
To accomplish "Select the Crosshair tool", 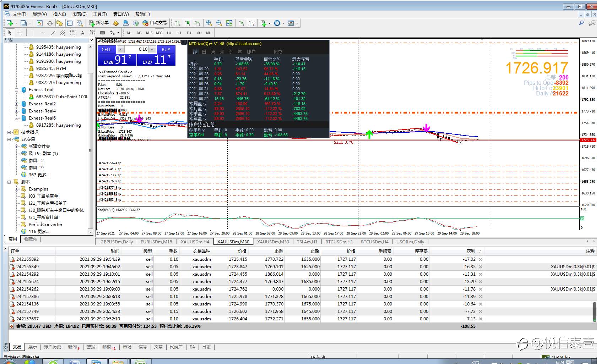I will coord(20,33).
